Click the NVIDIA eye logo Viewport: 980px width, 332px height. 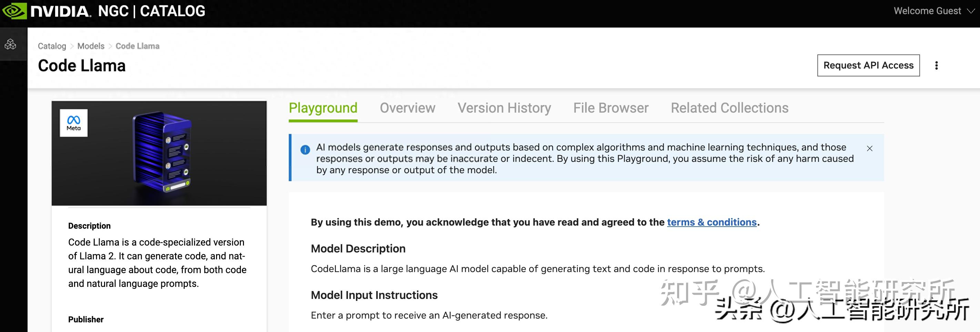14,11
